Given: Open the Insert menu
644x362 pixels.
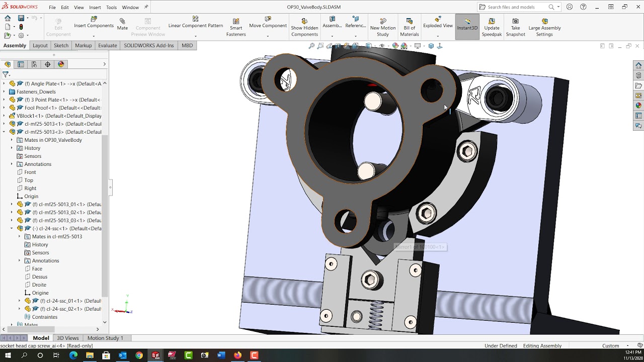Looking at the screenshot, I should pos(95,8).
